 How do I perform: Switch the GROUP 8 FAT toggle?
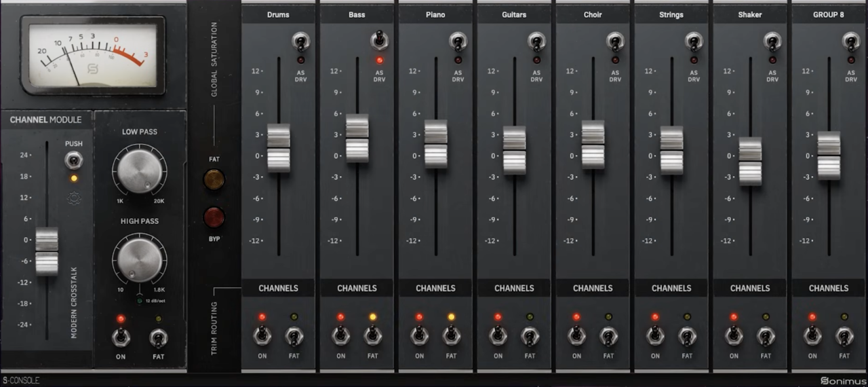[844, 335]
